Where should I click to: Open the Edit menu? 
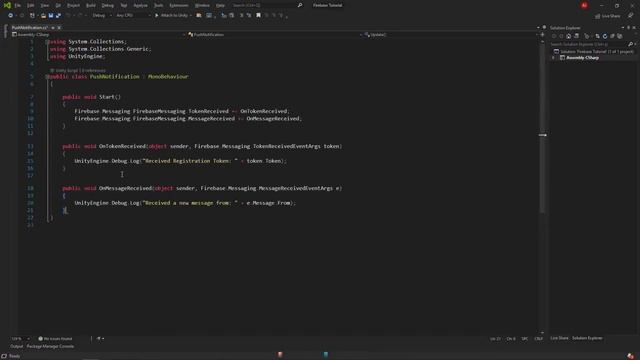click(x=31, y=5)
